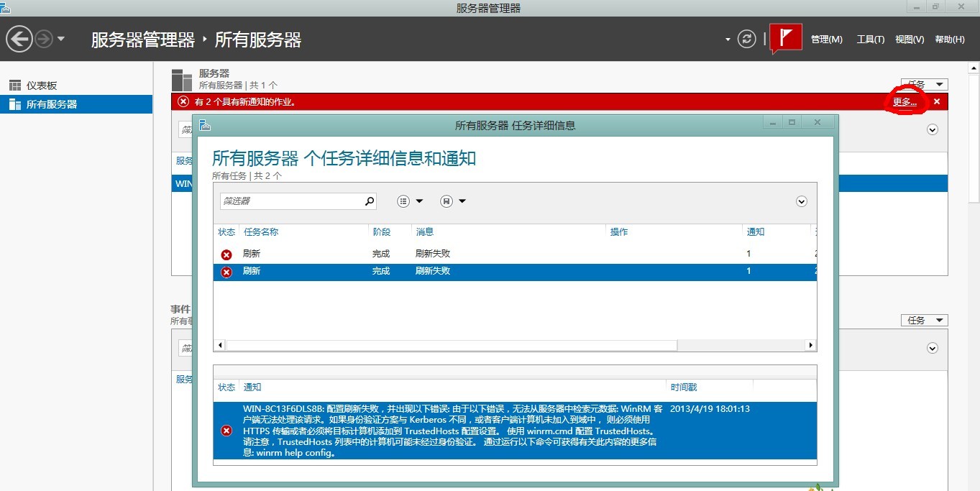Dismiss the red notification banner with ×
Image resolution: width=980 pixels, height=491 pixels.
[x=936, y=102]
